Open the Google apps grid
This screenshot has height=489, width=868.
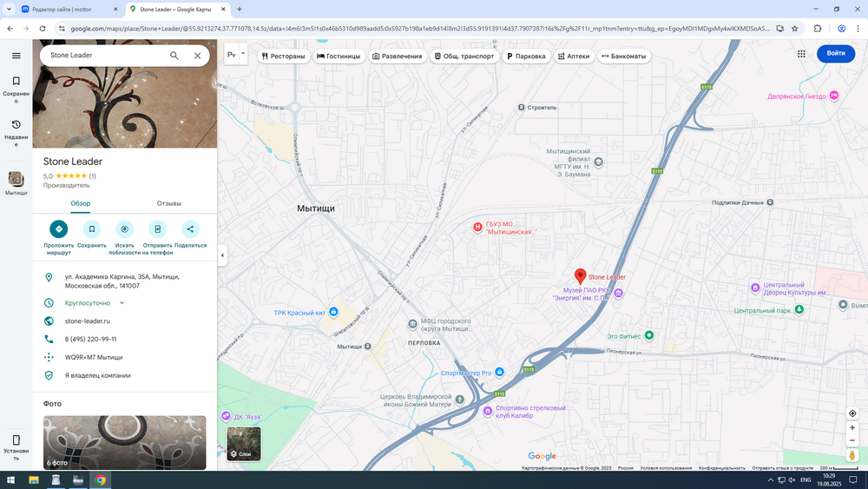[801, 54]
